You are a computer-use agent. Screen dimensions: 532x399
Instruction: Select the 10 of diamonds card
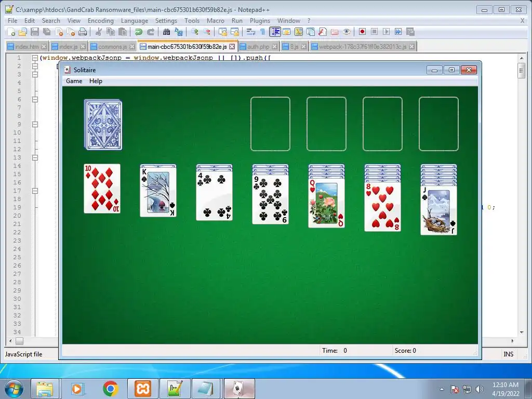102,189
